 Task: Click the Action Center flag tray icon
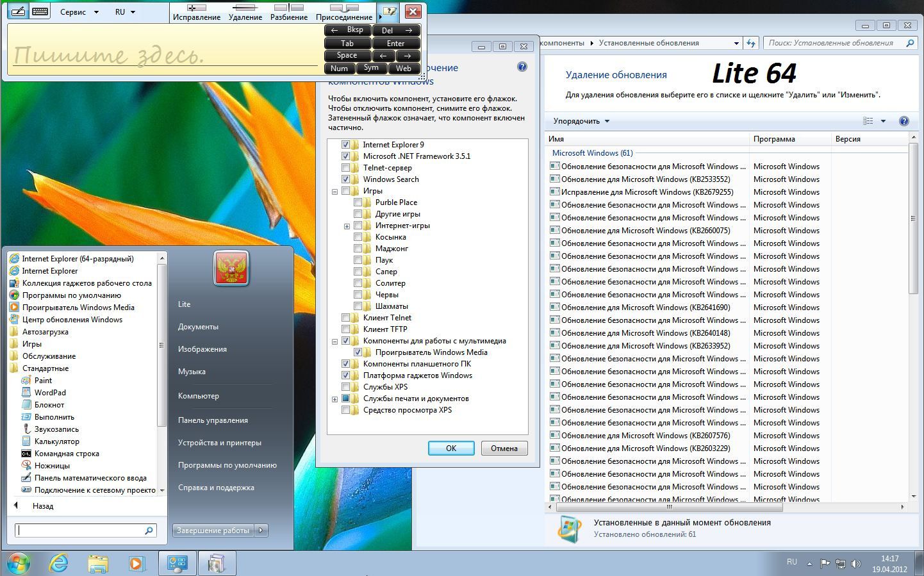coord(825,564)
